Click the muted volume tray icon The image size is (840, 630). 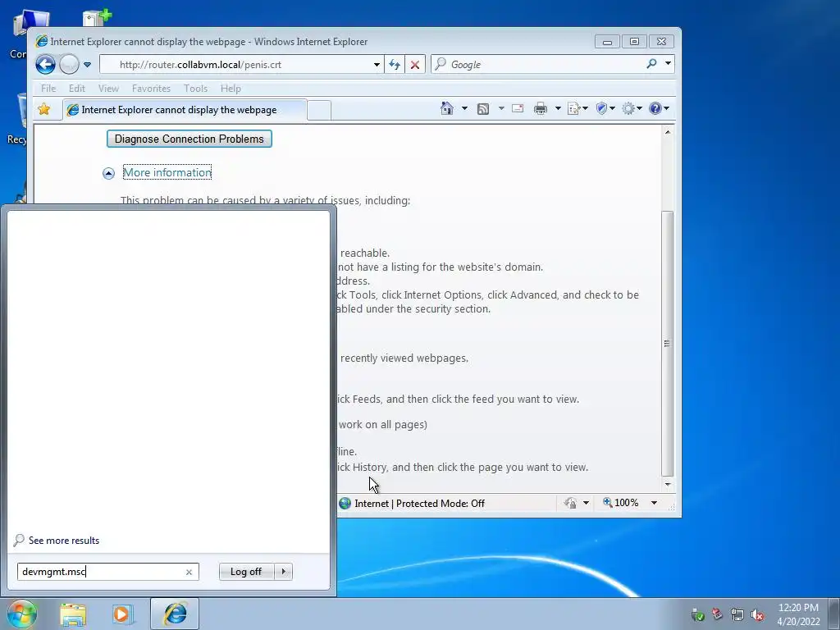757,614
